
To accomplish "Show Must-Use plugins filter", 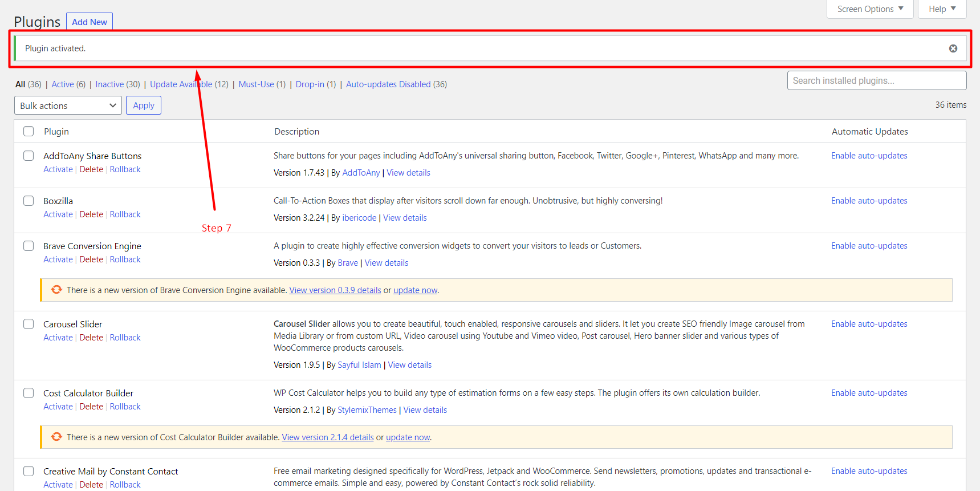I will 262,84.
